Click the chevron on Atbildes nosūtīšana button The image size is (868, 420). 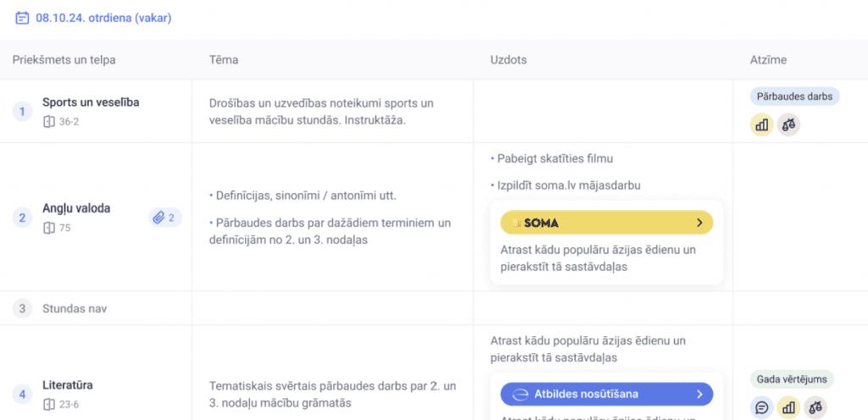(x=699, y=394)
